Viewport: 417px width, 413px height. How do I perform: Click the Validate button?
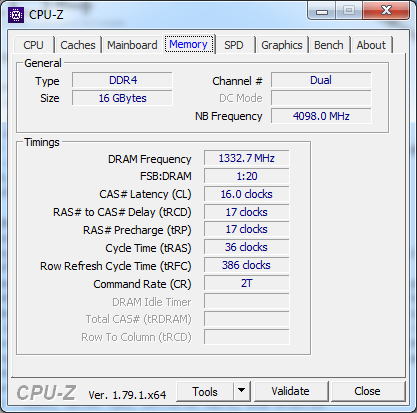290,391
